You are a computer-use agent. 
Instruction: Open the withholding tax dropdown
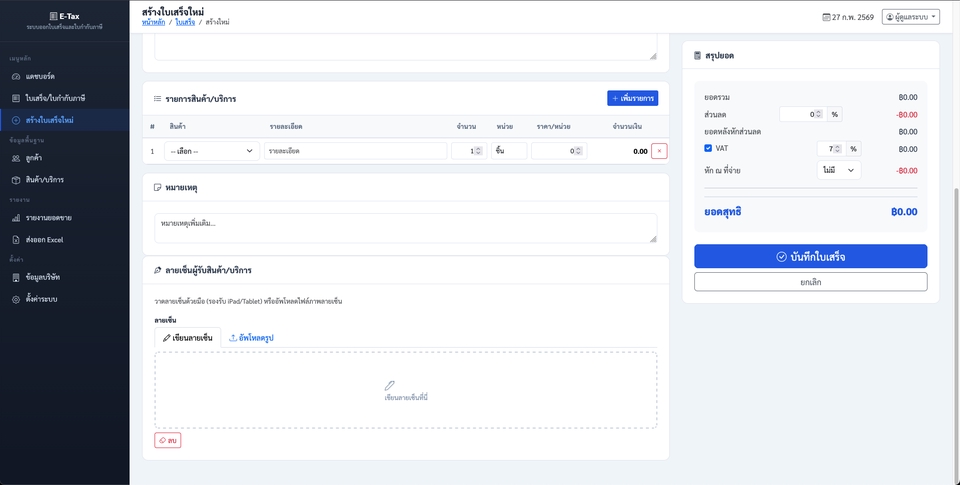click(x=838, y=170)
